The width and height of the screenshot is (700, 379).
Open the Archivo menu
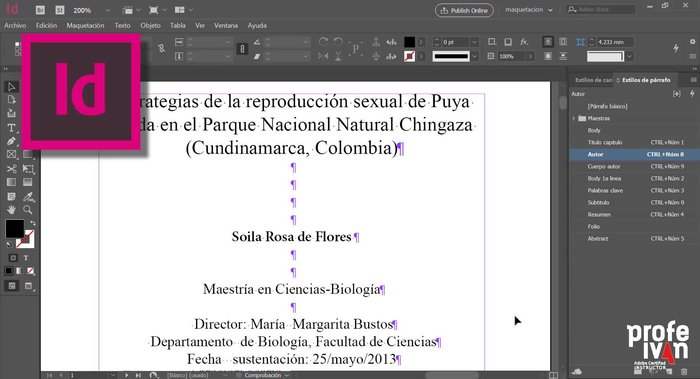pyautogui.click(x=15, y=25)
